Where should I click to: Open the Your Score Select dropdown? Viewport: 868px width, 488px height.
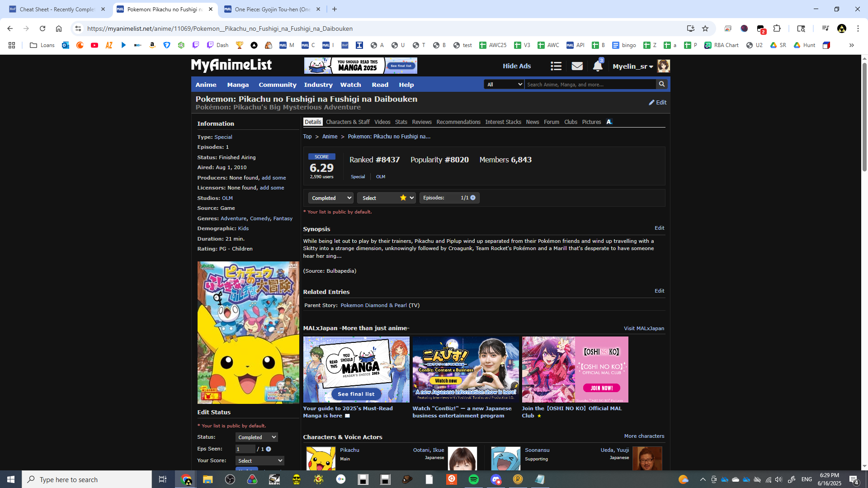259,461
